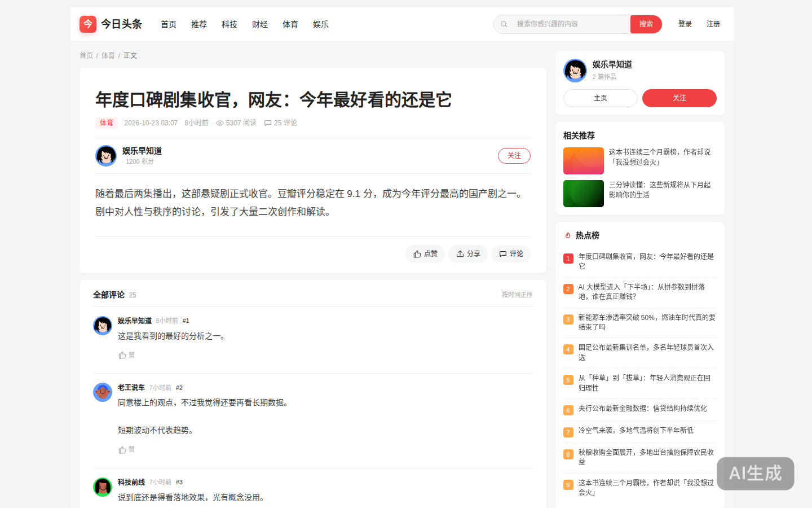Click the eye icon next to 5307 阅读

(x=220, y=123)
